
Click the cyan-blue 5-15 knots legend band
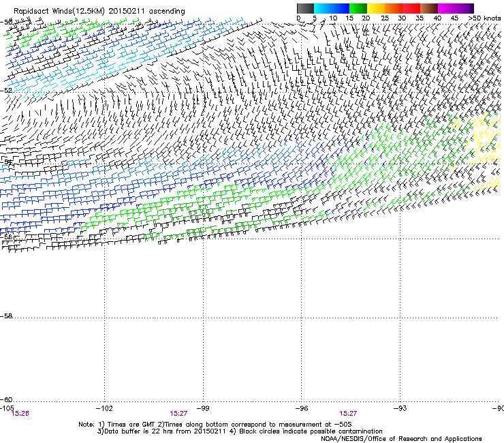pyautogui.click(x=332, y=8)
